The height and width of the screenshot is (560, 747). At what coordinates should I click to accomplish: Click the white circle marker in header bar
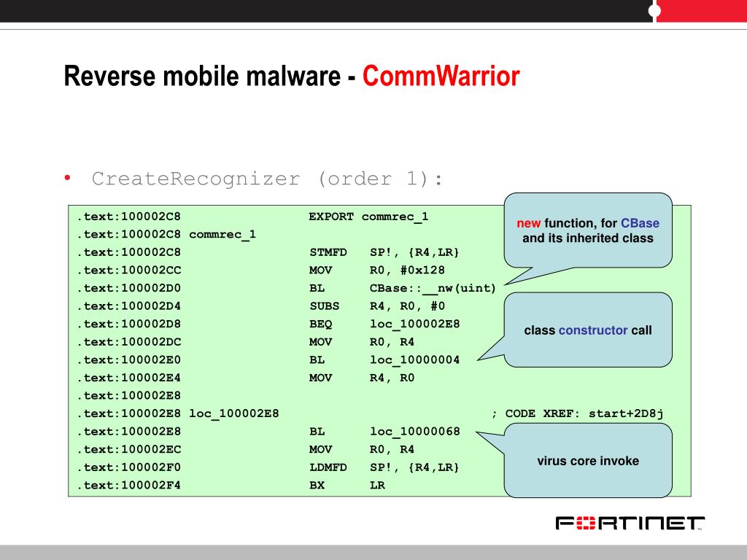click(655, 10)
